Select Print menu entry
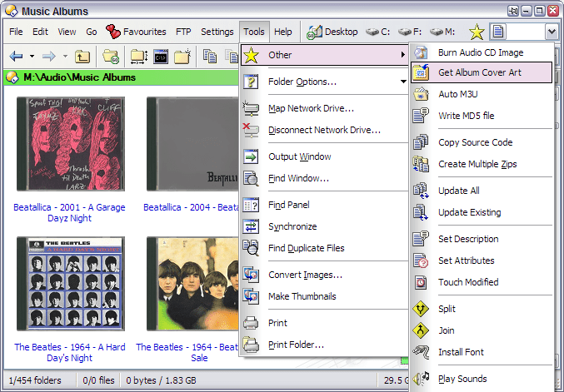This screenshot has height=392, width=564. click(x=325, y=323)
